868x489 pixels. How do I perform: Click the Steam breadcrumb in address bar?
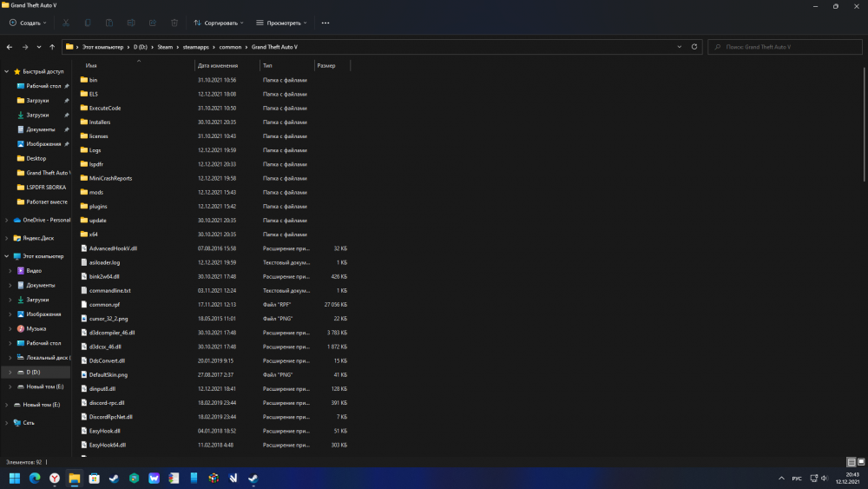click(165, 47)
